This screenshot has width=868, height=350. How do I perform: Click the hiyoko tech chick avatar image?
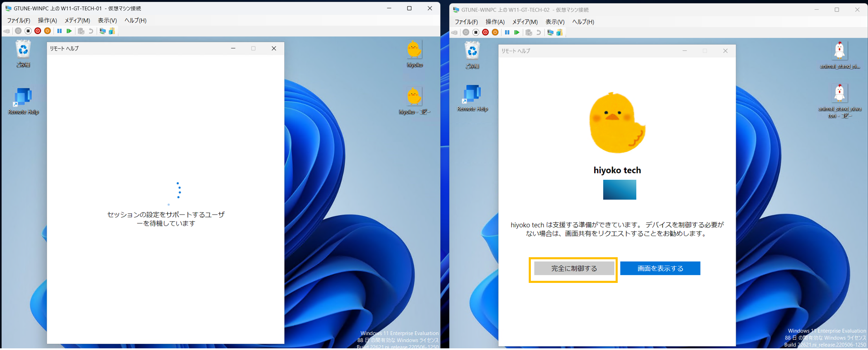[x=617, y=123]
